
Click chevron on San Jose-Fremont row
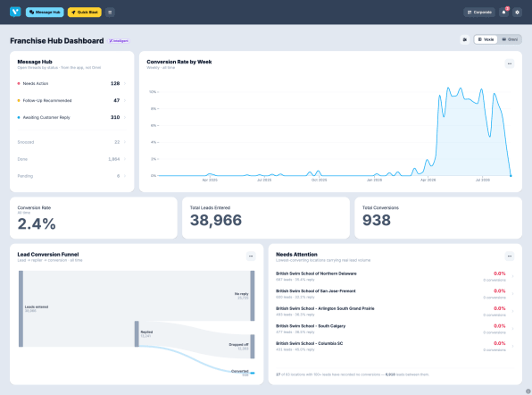point(512,294)
